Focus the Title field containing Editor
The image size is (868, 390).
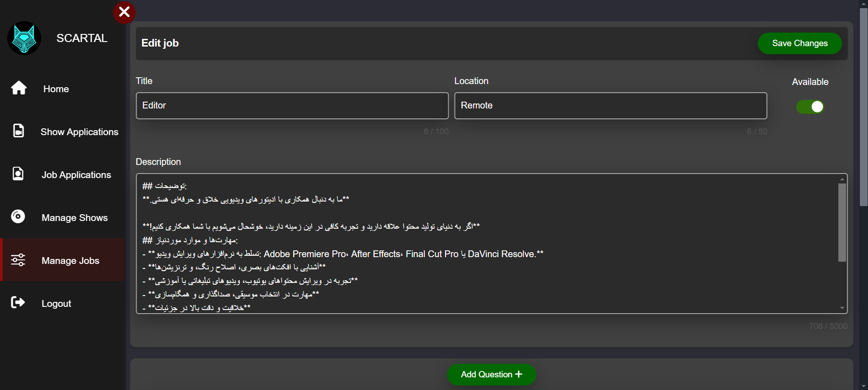point(292,106)
